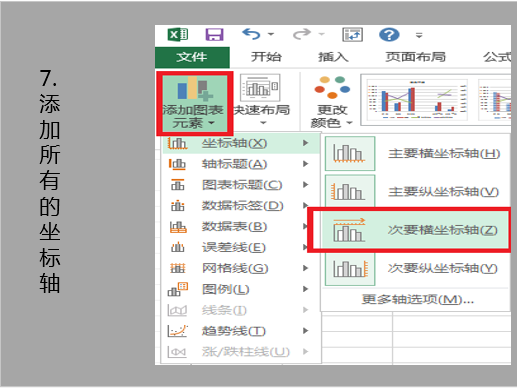Switch to the 公式 tab
This screenshot has height=388, width=517.
(497, 57)
